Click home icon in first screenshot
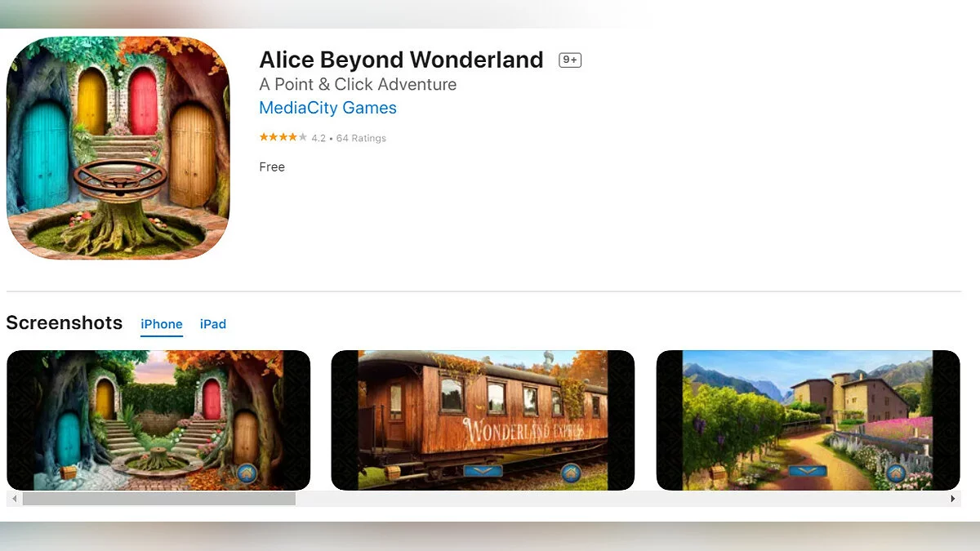Image resolution: width=980 pixels, height=551 pixels. coord(247,473)
